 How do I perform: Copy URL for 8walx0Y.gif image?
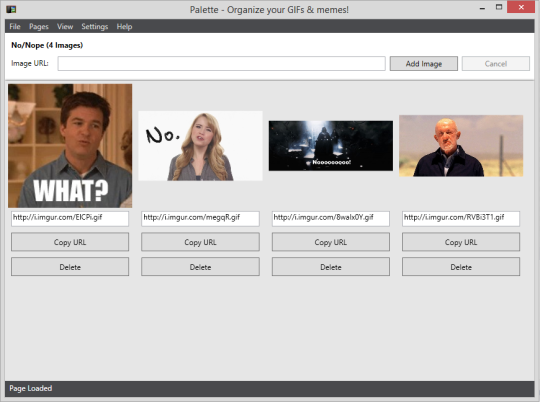[x=331, y=242]
